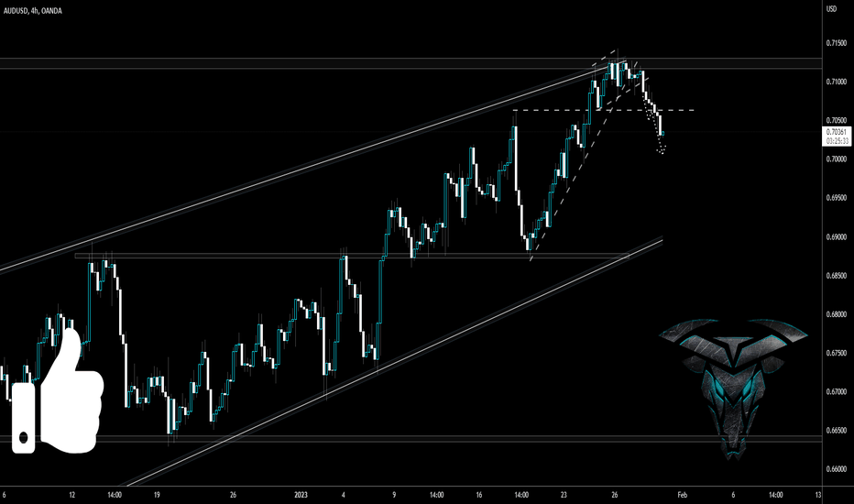Click the date label 9 on time axis
854x504 pixels.
(x=394, y=495)
